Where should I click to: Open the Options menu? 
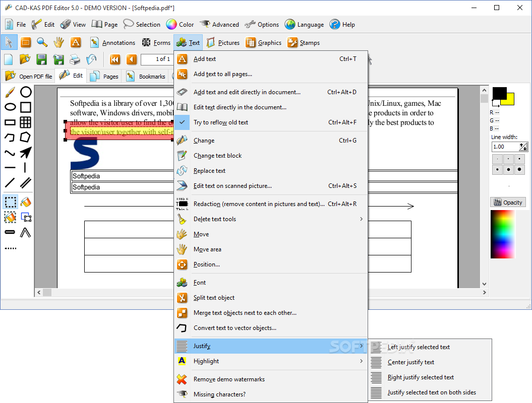tap(262, 24)
